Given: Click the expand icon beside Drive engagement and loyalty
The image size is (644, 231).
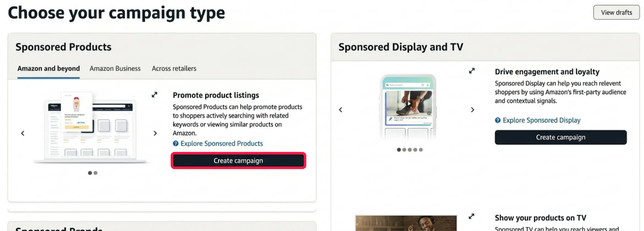Looking at the screenshot, I should 471,71.
